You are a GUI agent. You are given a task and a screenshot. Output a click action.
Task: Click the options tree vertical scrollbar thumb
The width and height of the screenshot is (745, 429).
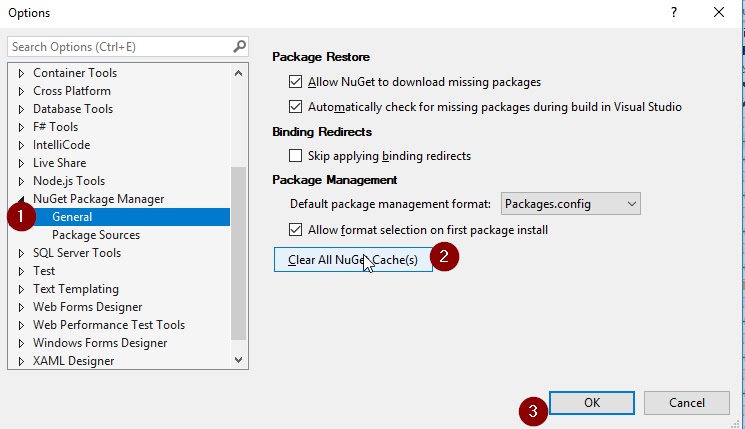pyautogui.click(x=239, y=253)
